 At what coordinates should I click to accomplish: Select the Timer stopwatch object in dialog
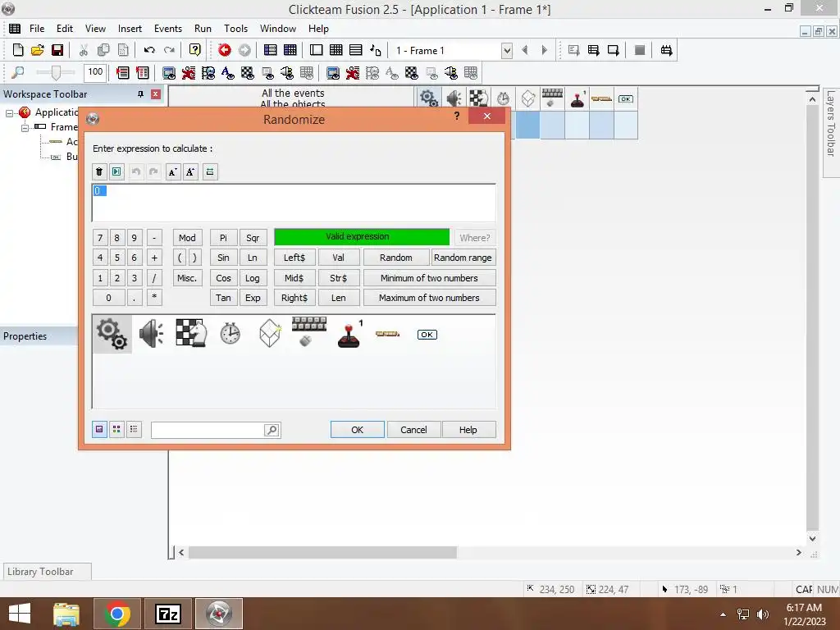point(231,334)
